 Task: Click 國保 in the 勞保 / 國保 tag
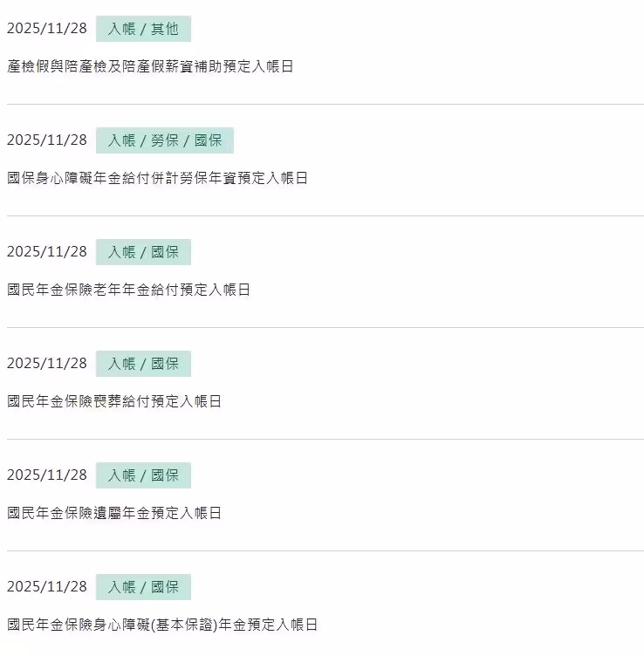point(208,140)
